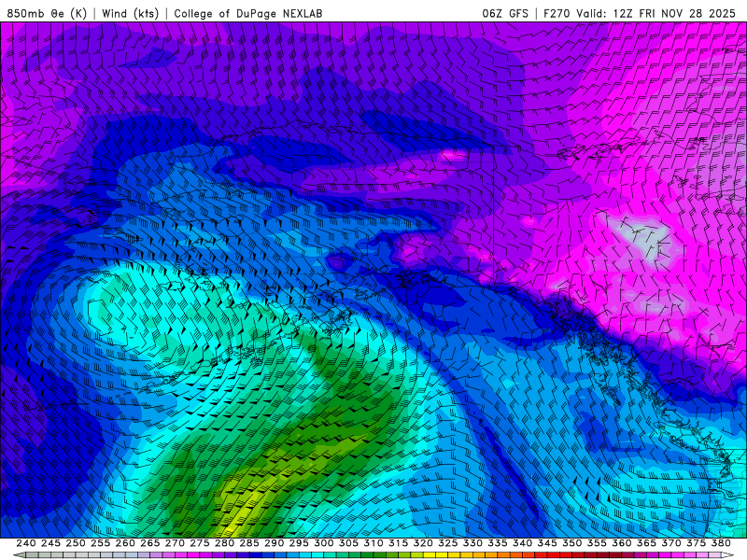Screen dimensions: 747x560
Task: Click the 360 legend value
Action: point(622,543)
